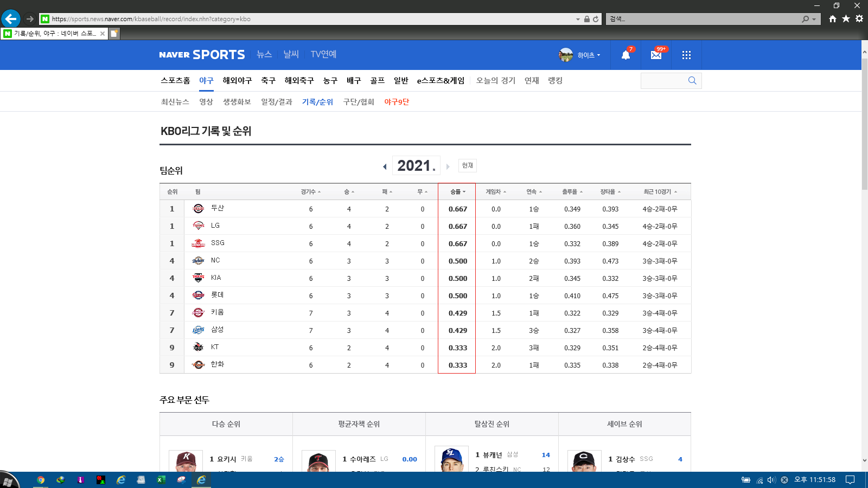Click the TV연예 link in header
The width and height of the screenshot is (868, 488).
[x=323, y=54]
